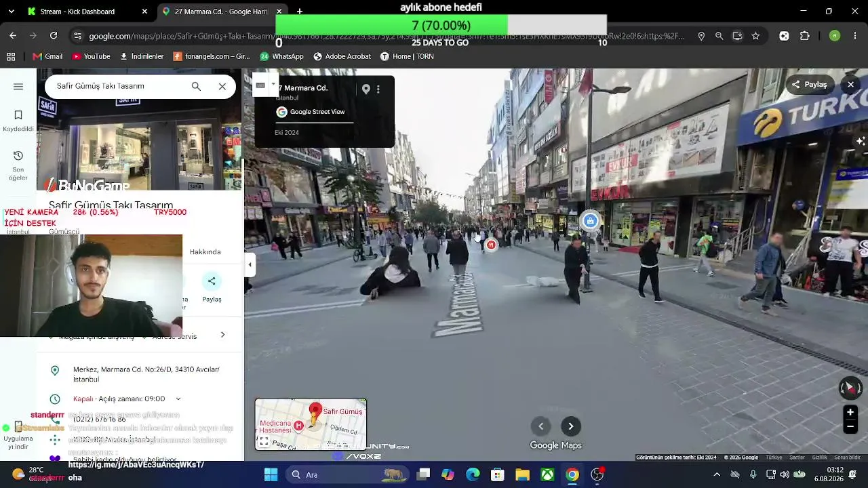
Task: Zoom out the Street View
Action: pos(850,427)
